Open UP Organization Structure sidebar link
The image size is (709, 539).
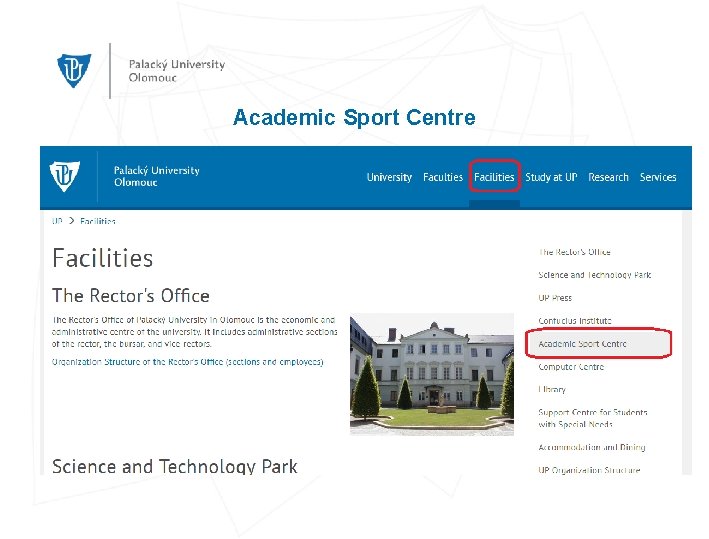(589, 470)
